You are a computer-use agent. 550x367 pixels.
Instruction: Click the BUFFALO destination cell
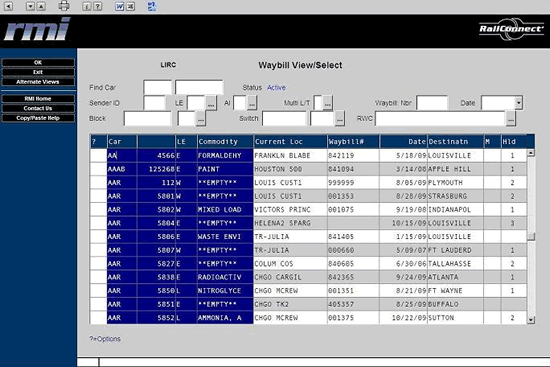click(x=455, y=304)
